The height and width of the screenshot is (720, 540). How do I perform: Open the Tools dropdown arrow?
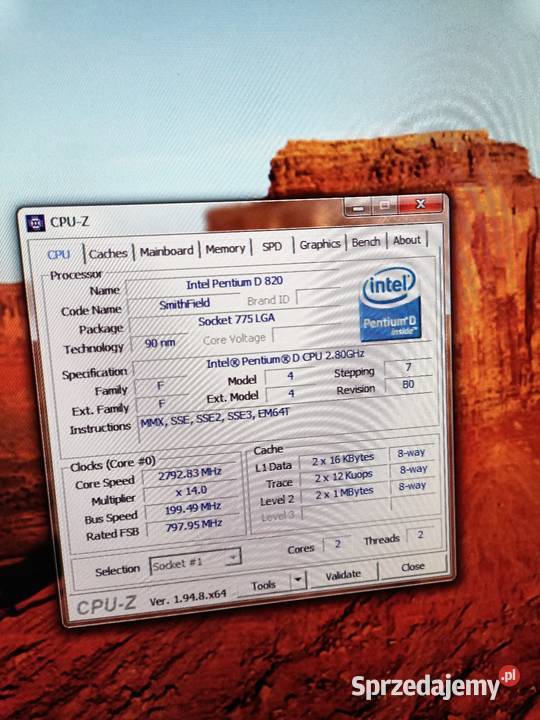pyautogui.click(x=298, y=580)
